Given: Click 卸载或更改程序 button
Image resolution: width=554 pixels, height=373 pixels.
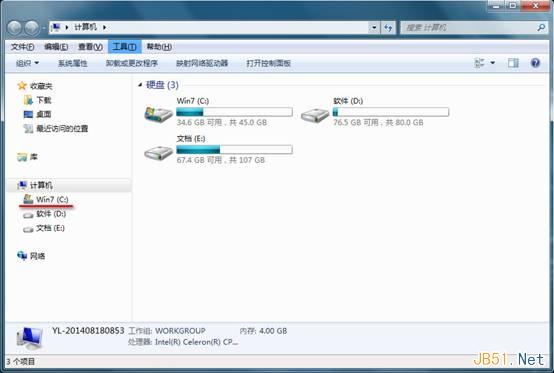Looking at the screenshot, I should 132,63.
